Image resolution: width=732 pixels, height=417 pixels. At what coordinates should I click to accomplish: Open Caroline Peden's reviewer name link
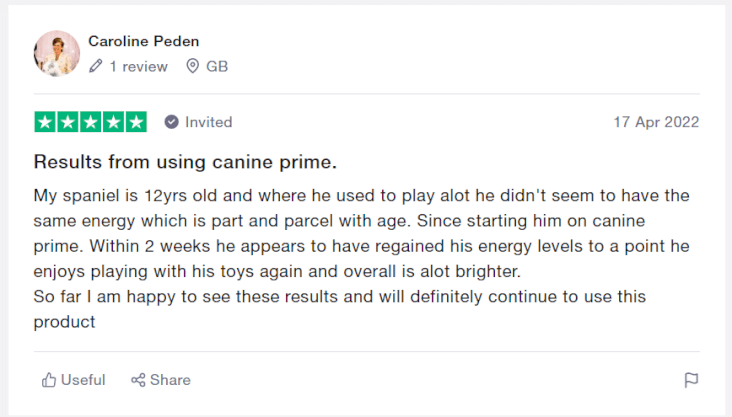coord(143,41)
